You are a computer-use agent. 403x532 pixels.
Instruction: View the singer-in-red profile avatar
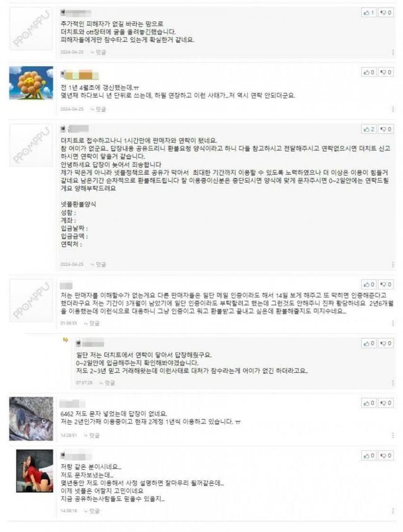[35, 471]
